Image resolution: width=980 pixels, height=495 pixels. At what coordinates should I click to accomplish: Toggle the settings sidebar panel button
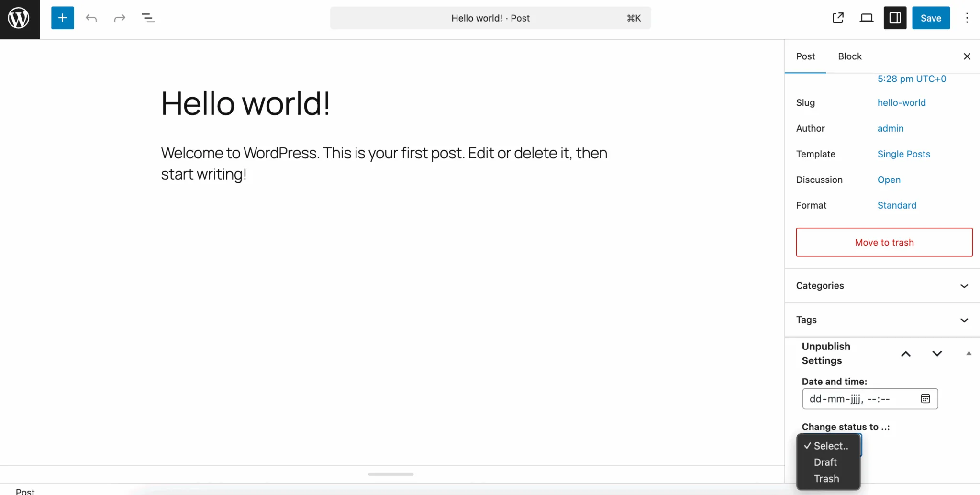(895, 18)
